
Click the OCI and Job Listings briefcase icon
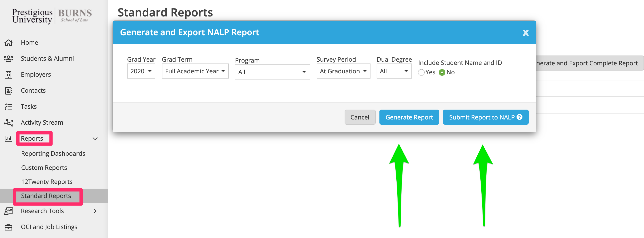8,227
